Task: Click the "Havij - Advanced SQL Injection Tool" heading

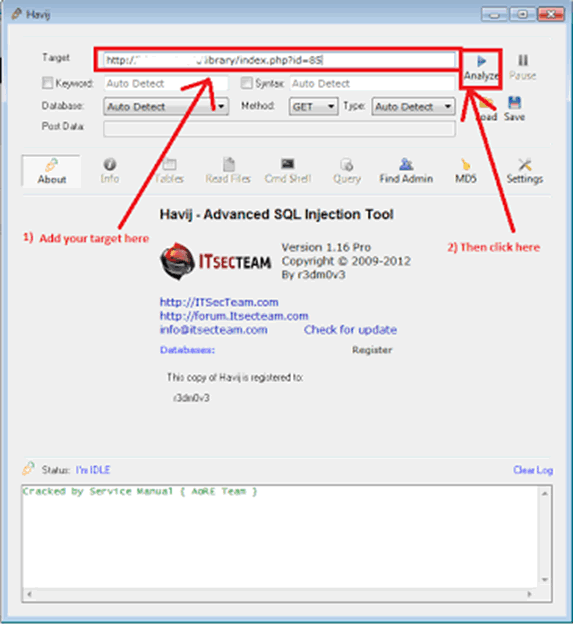Action: pyautogui.click(x=277, y=214)
